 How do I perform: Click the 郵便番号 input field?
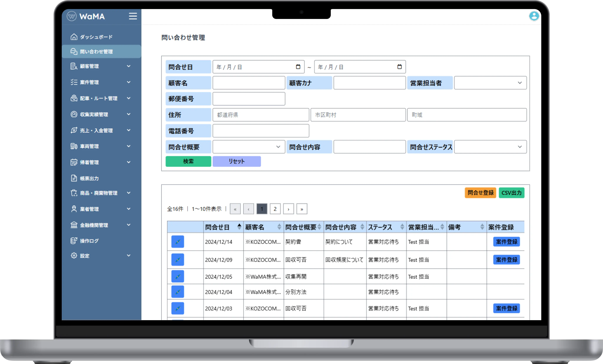249,99
